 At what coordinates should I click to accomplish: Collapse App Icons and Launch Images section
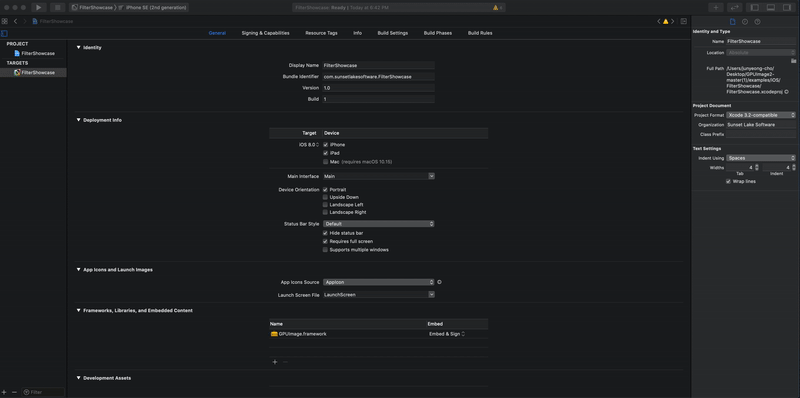tap(79, 269)
